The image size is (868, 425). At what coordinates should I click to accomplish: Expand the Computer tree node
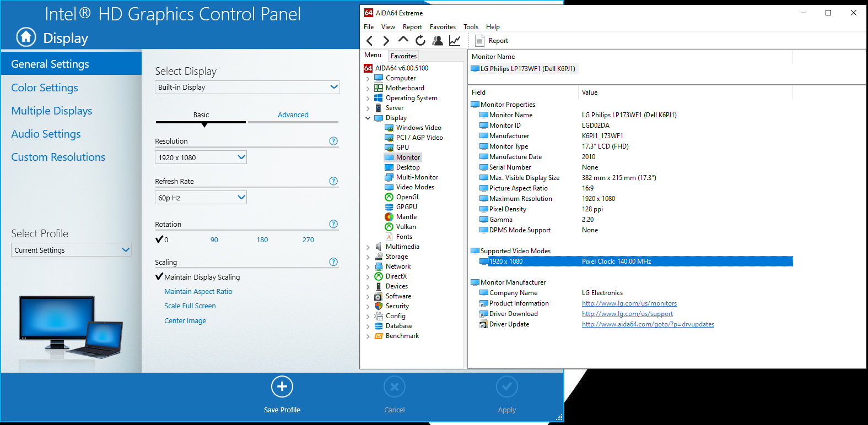pos(368,79)
